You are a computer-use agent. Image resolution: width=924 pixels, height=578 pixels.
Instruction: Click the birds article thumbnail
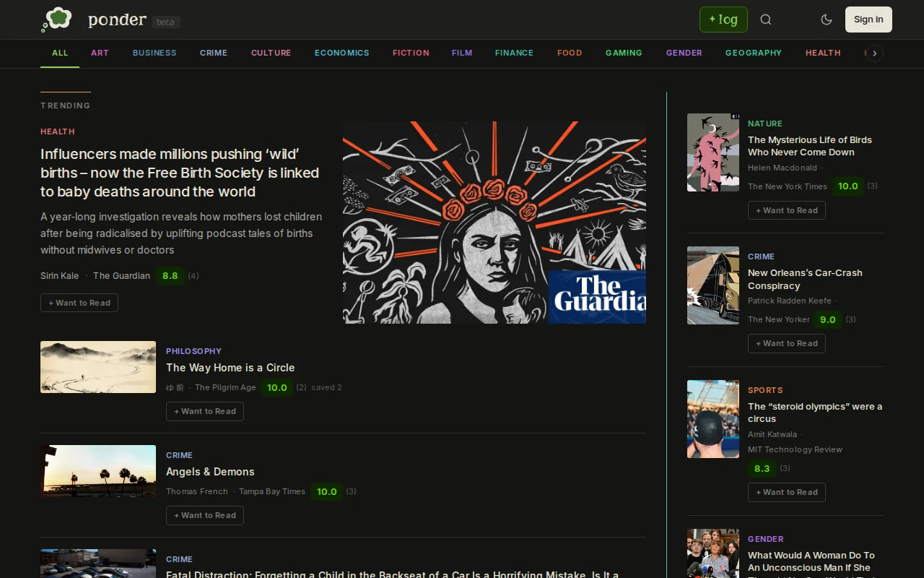point(713,152)
